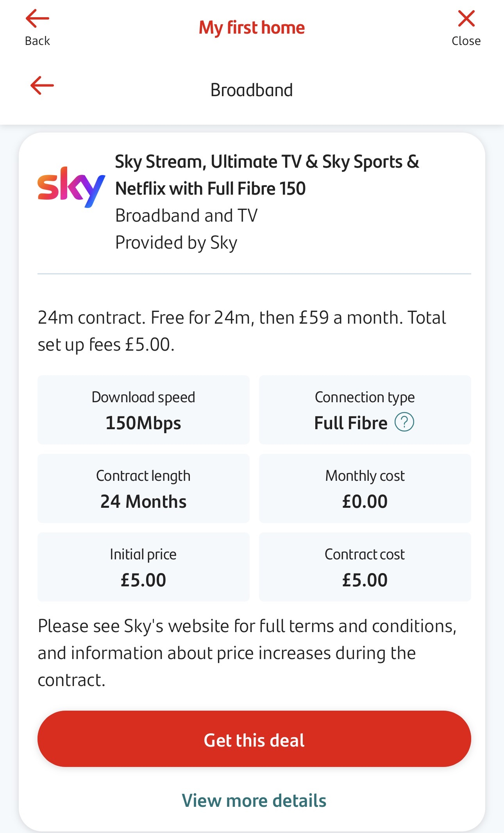Select the Contract length 24 Months tile
The image size is (504, 833).
[143, 489]
